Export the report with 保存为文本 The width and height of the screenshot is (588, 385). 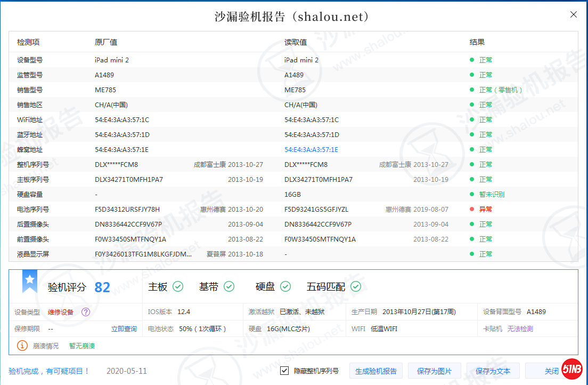pyautogui.click(x=493, y=371)
